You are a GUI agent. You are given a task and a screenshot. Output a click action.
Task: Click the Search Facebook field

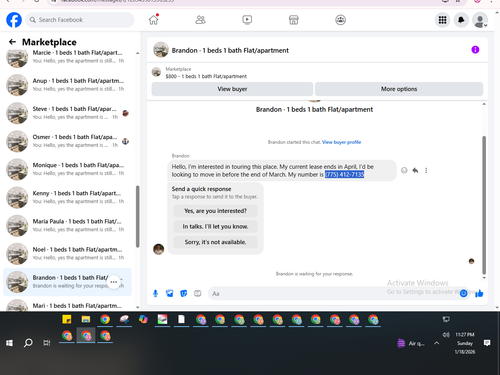[x=80, y=20]
